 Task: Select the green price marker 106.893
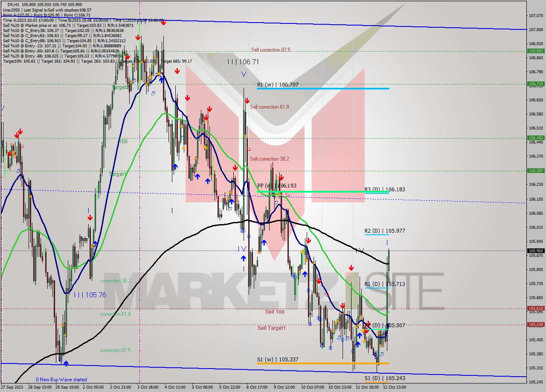tap(536, 51)
